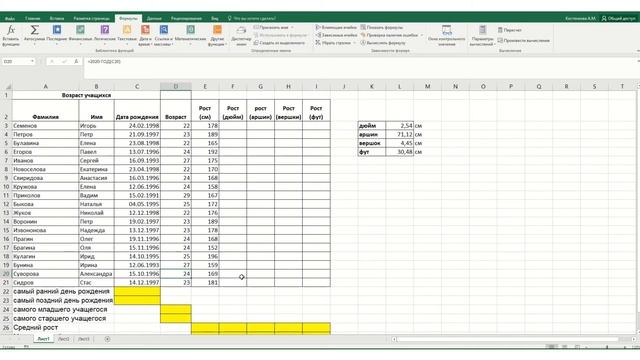Click the Возраст учащихся title cell
The height and width of the screenshot is (360, 640).
86,95
